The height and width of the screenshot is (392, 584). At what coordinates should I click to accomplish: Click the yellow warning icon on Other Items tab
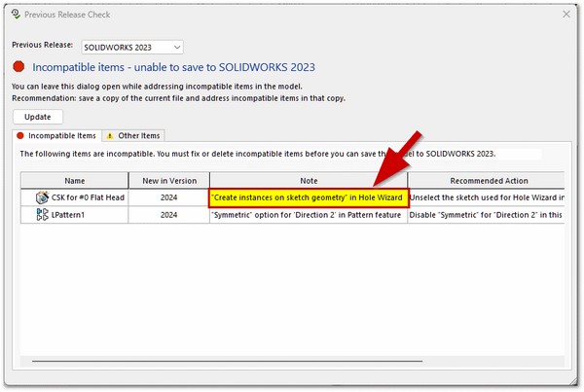coord(110,136)
